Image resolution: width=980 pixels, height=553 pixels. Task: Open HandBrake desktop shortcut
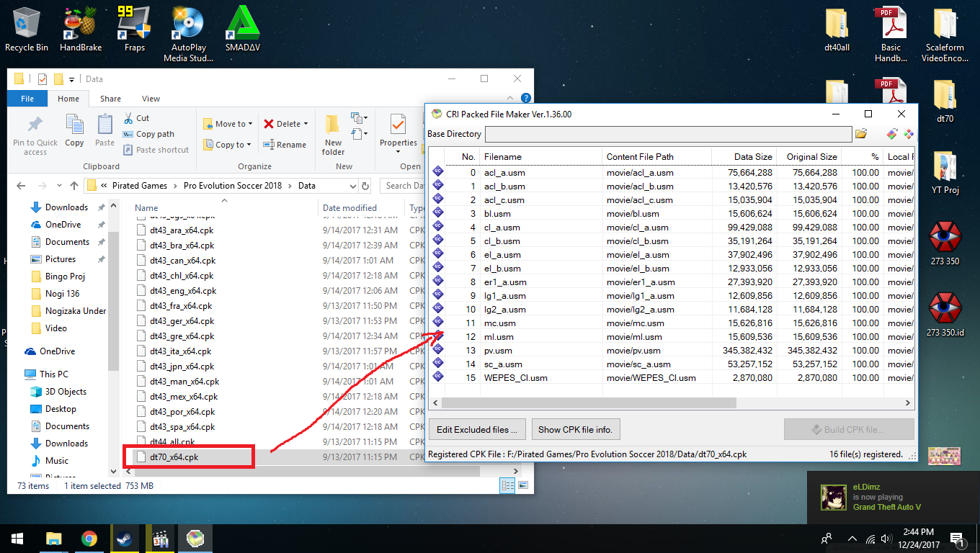pyautogui.click(x=81, y=30)
